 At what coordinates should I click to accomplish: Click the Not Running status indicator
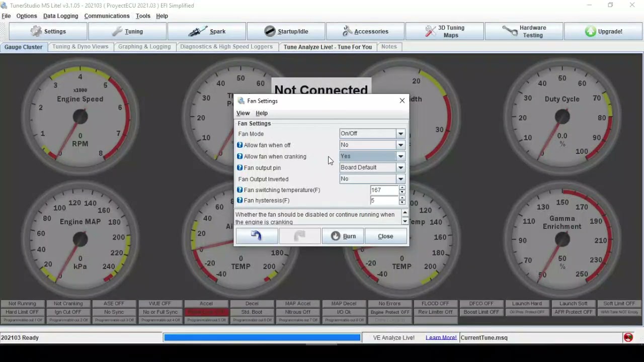point(22,304)
